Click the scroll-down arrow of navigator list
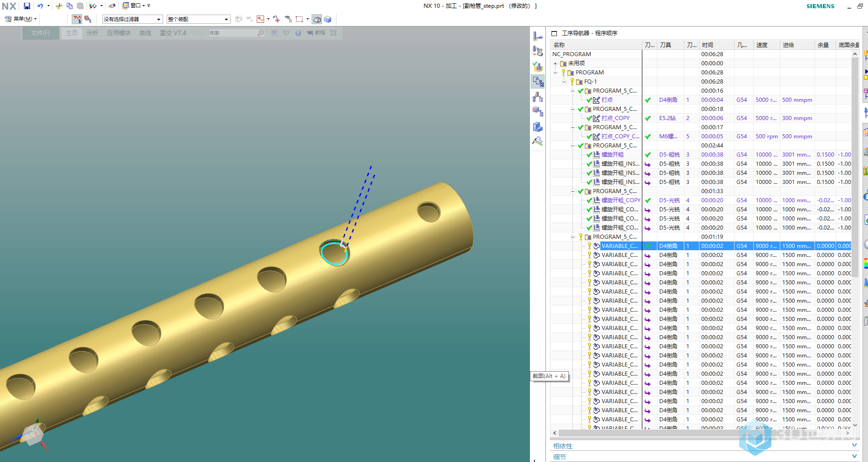Screen dimensions: 868x462 (x=855, y=425)
